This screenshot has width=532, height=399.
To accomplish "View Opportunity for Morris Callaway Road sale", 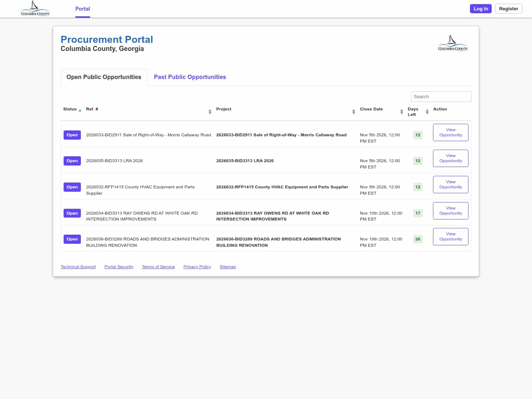I will 451,132.
